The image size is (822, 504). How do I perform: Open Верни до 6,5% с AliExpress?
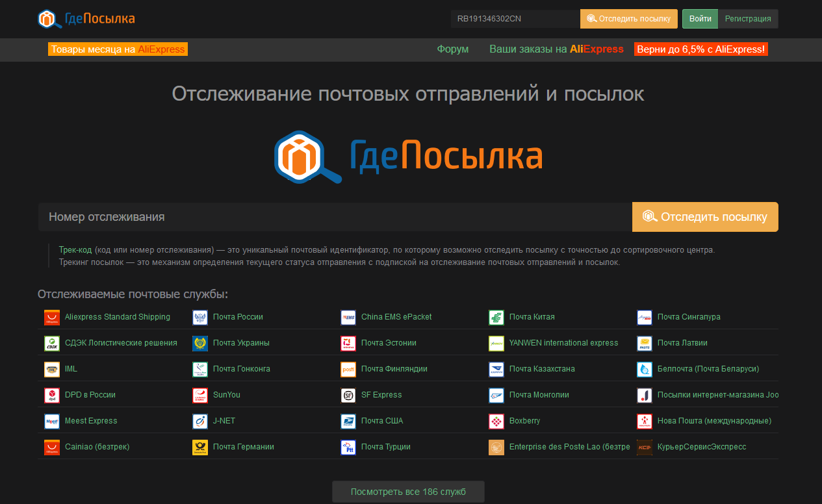[701, 49]
